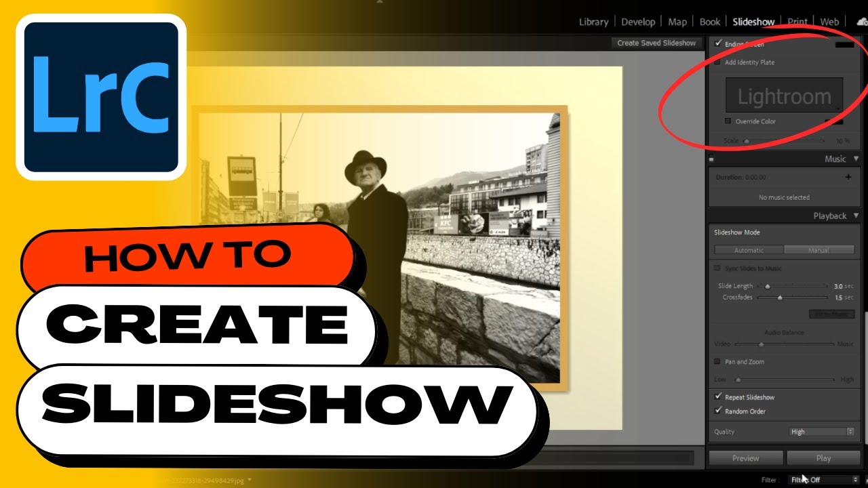Switch to the Book module

710,22
